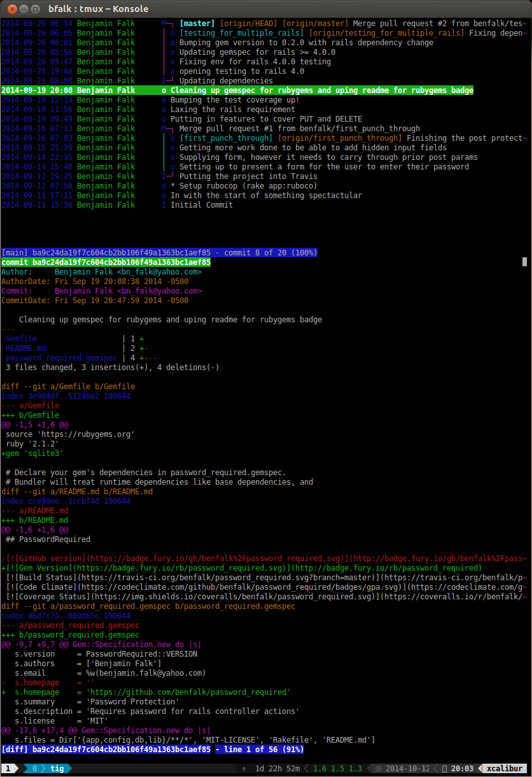Click README.md in the diffstat list
The width and height of the screenshot is (532, 777).
click(25, 348)
